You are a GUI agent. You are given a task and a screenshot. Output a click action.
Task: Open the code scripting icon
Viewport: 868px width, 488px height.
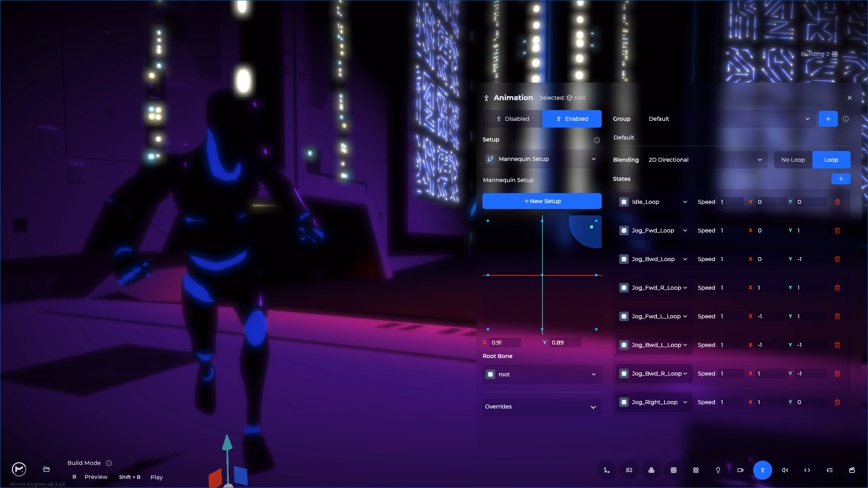(807, 470)
